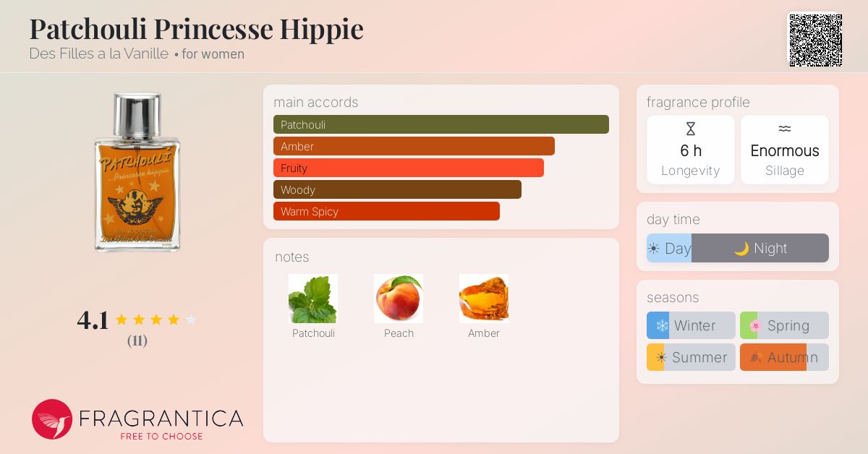Click the QR code image
Screen dimensions: 868x454
point(815,40)
